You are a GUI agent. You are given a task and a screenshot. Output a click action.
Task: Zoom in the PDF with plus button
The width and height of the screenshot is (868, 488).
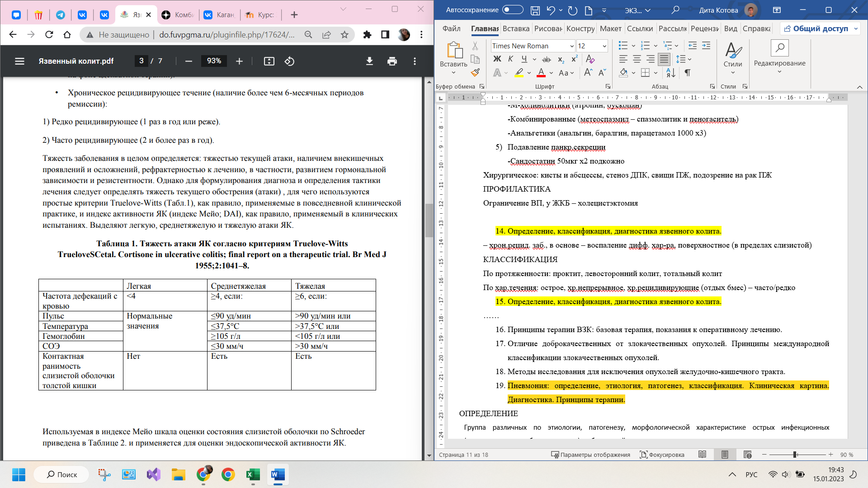239,61
